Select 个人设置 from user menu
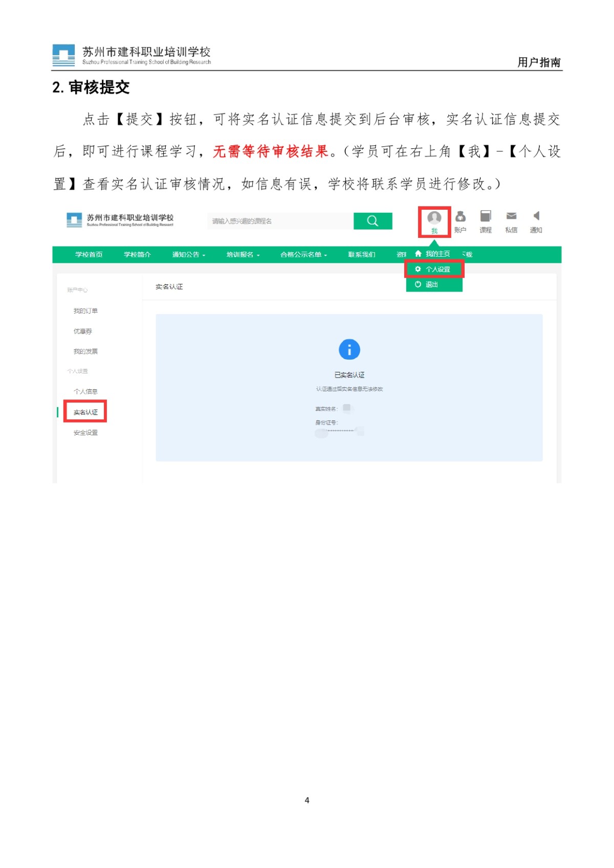Image resolution: width=614 pixels, height=868 pixels. pyautogui.click(x=434, y=270)
